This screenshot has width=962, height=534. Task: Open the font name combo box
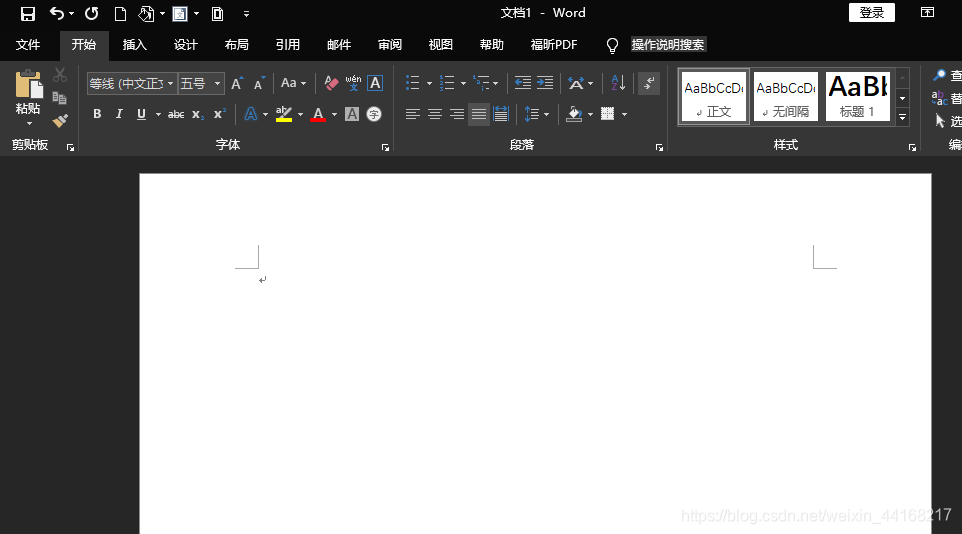point(132,83)
